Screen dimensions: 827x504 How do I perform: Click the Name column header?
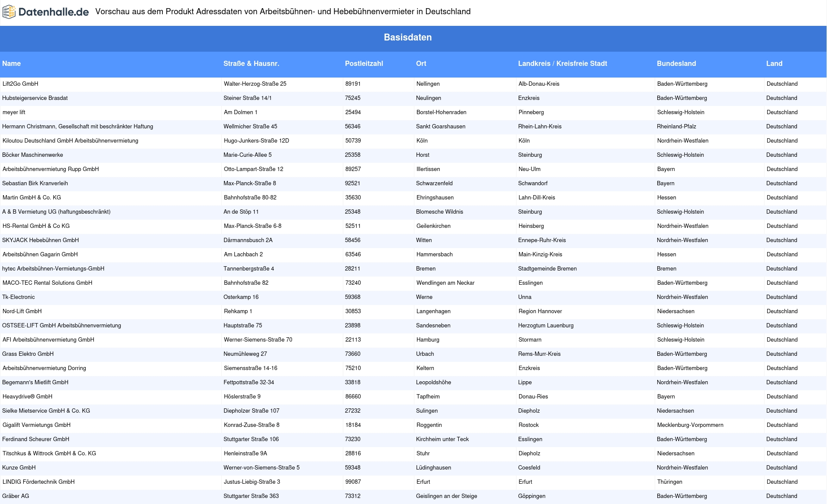(x=12, y=63)
